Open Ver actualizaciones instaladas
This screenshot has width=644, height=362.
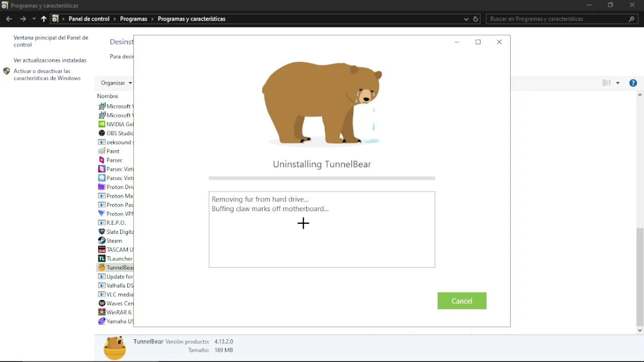(50, 60)
